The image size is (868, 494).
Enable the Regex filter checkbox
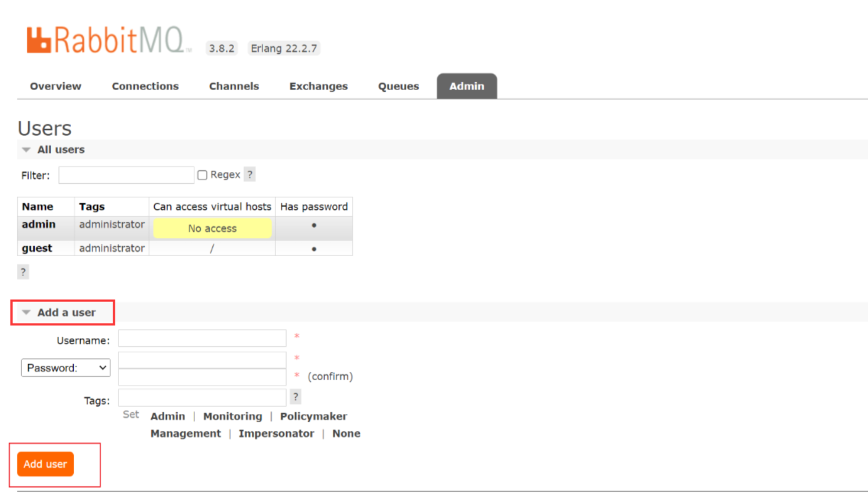202,175
